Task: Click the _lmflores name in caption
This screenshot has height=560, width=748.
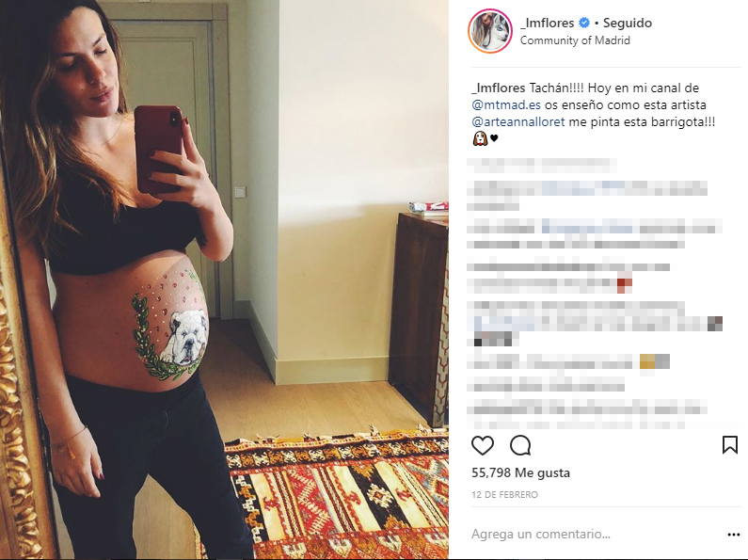Action: click(x=498, y=88)
